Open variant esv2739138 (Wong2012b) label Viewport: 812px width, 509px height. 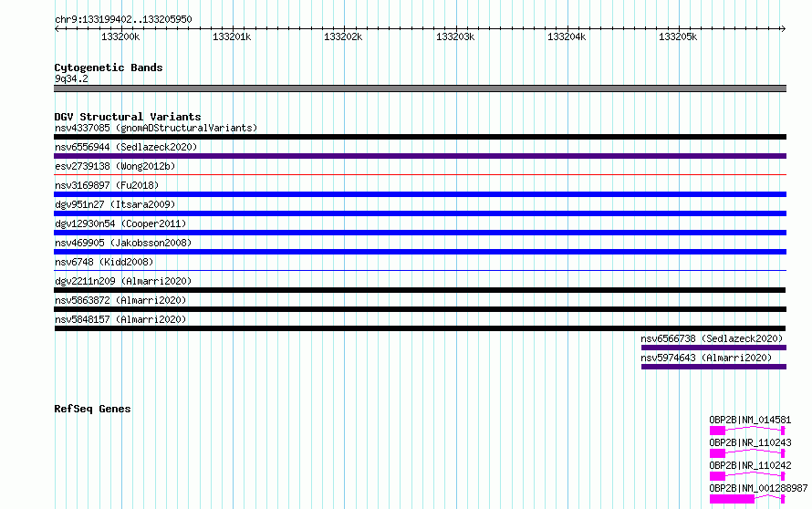115,166
